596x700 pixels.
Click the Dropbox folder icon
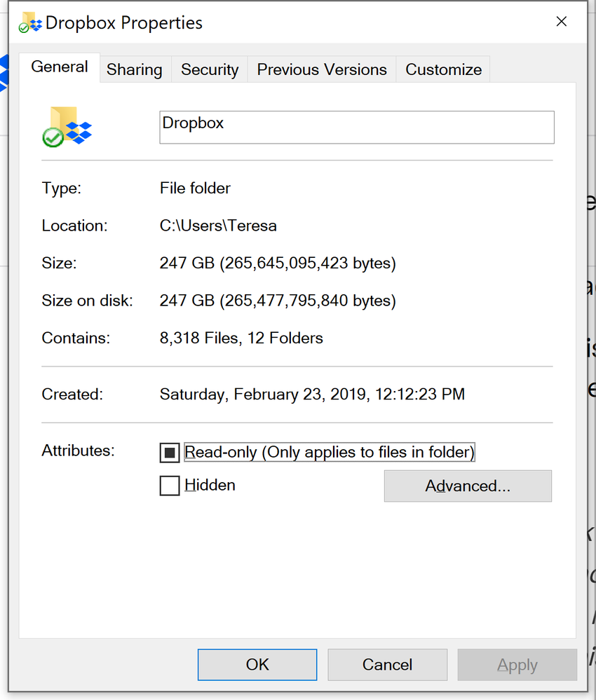click(x=67, y=126)
